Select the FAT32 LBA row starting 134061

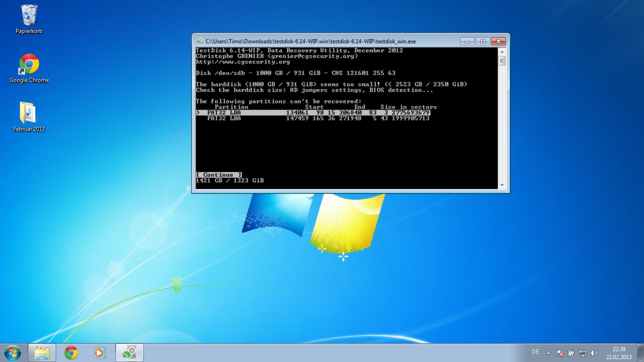(x=313, y=113)
